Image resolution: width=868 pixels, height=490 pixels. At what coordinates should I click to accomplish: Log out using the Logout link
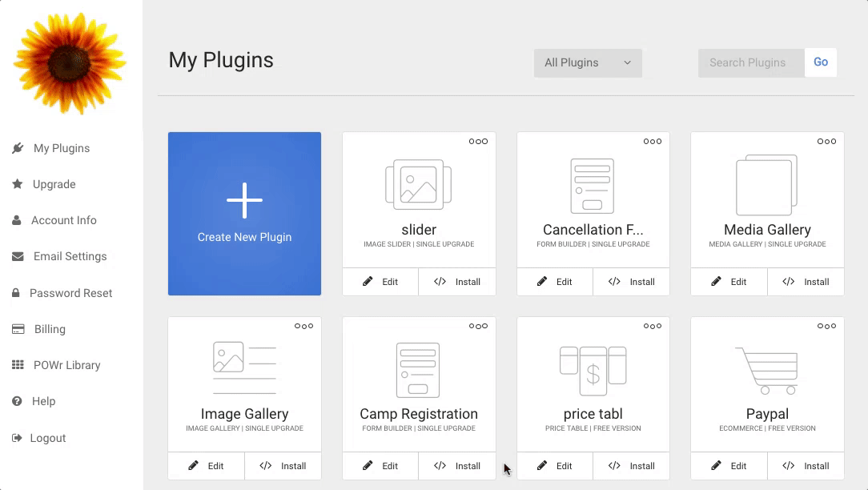pyautogui.click(x=48, y=438)
